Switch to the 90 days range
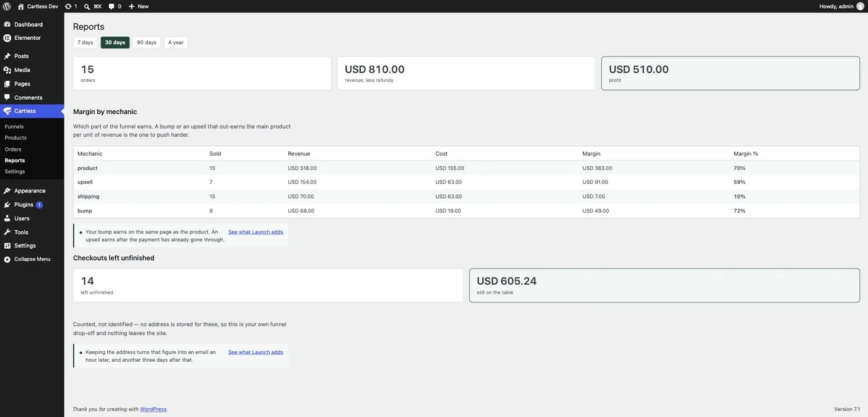 146,42
